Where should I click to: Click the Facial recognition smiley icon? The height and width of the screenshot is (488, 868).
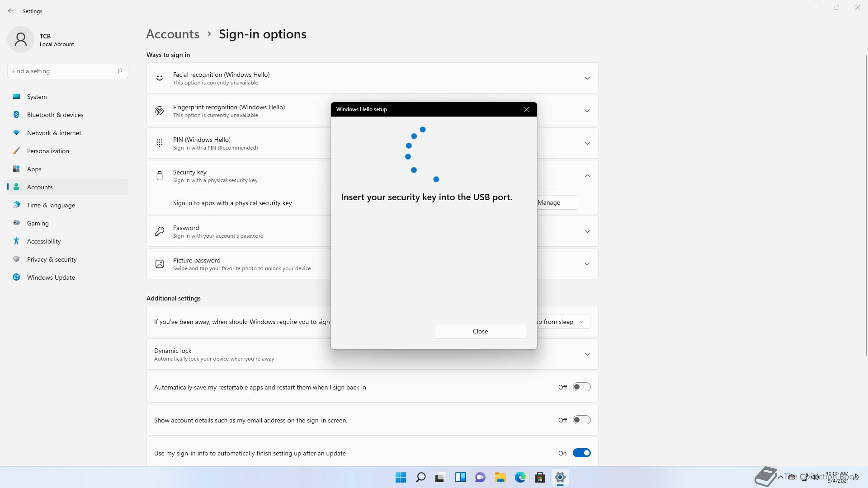[160, 78]
